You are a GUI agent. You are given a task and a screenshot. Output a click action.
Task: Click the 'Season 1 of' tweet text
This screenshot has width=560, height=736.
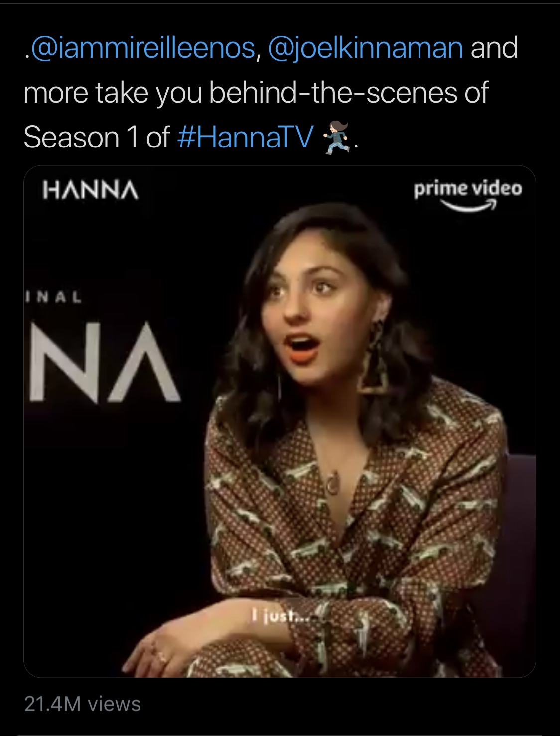(x=97, y=137)
